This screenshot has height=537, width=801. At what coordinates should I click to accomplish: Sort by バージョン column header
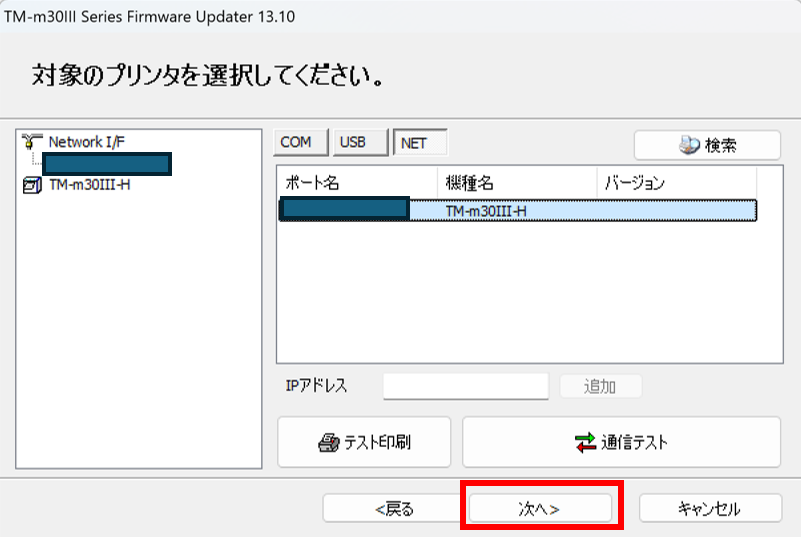click(x=676, y=182)
